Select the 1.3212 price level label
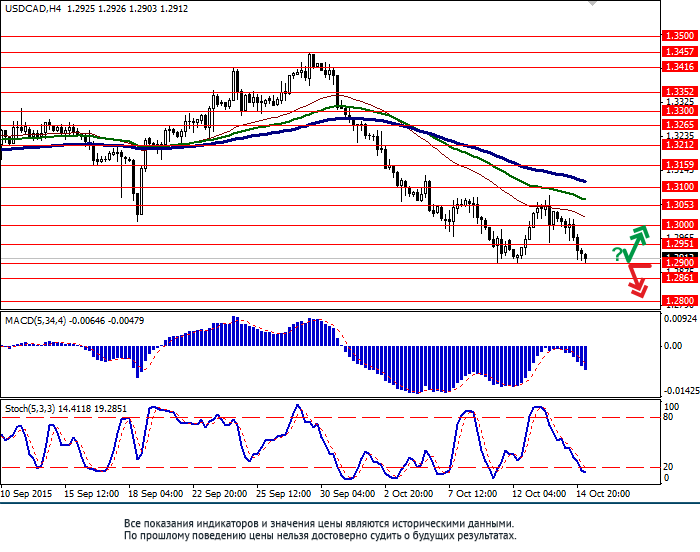Viewport: 700px width, 552px height. (680, 145)
